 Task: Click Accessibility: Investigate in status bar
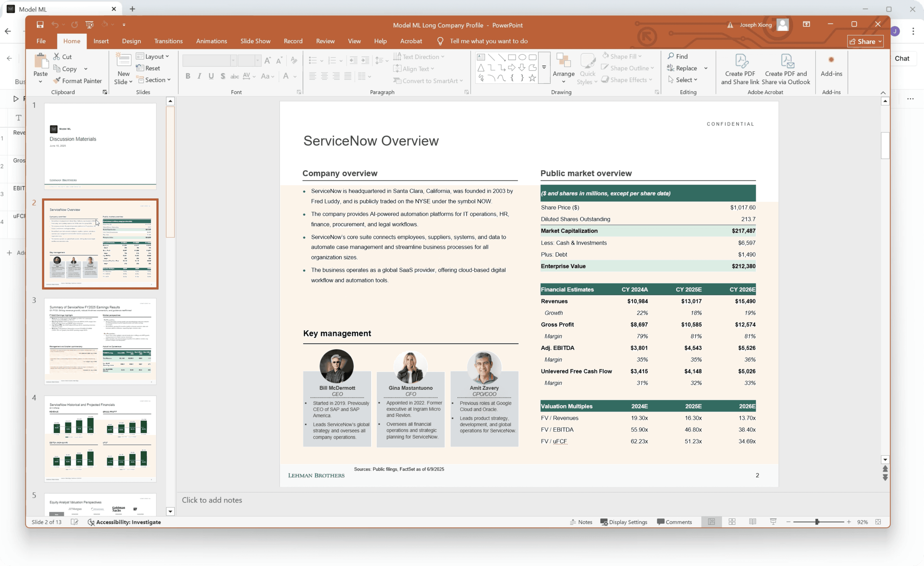(x=124, y=522)
